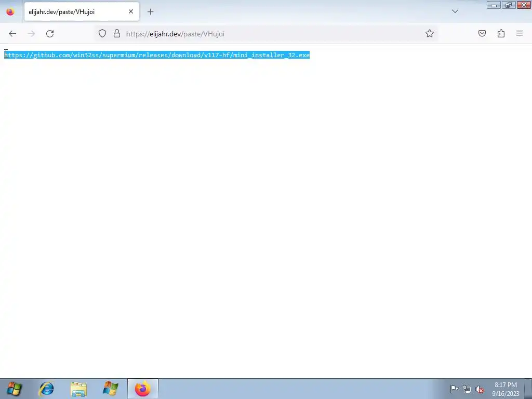Launch Internet Explorer from taskbar

coord(46,389)
